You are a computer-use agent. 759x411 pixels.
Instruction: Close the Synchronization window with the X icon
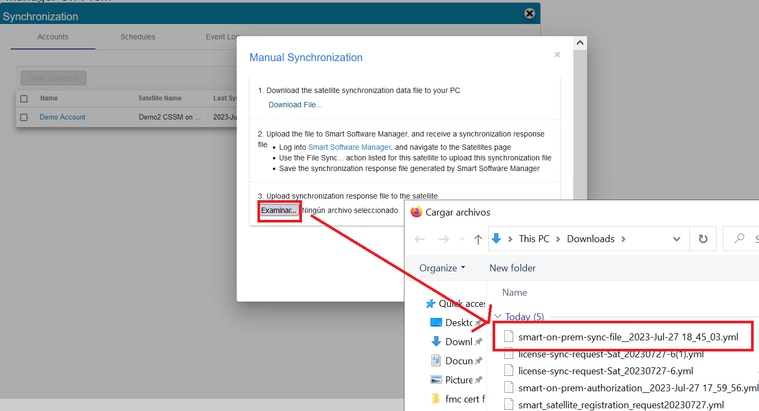tap(530, 14)
